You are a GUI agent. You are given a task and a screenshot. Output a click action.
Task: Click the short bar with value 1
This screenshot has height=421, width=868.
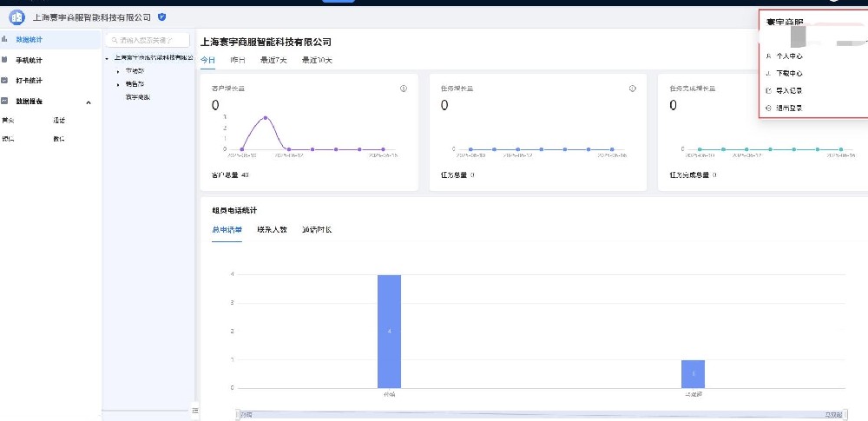693,374
